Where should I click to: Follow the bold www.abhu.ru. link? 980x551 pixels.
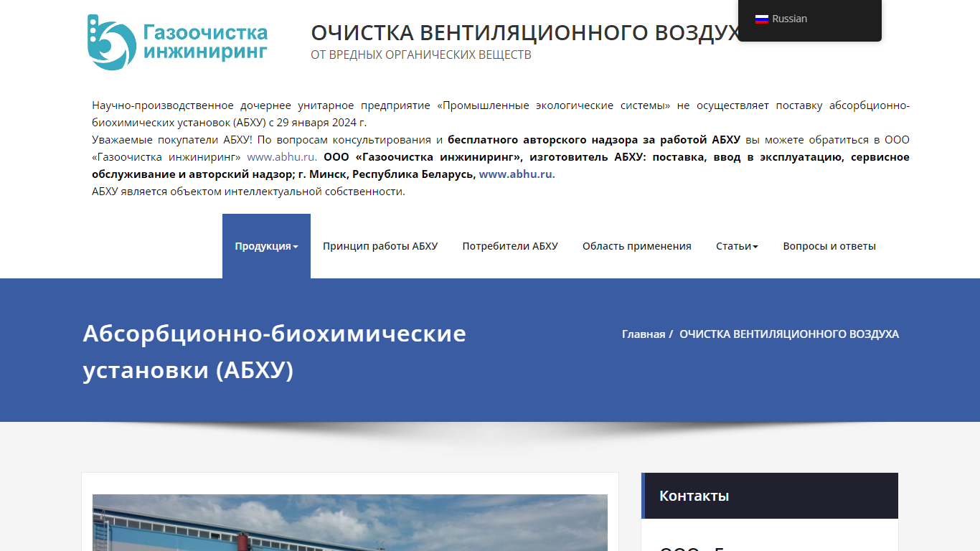click(x=517, y=174)
